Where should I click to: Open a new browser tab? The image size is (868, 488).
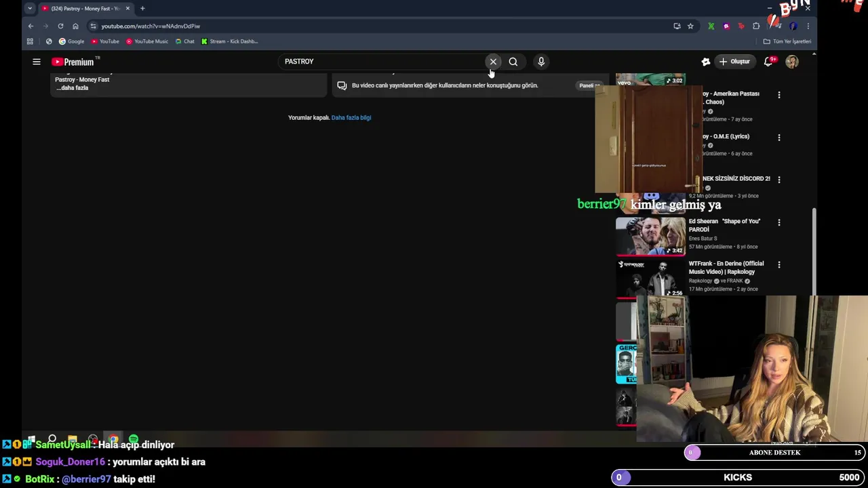pos(142,8)
